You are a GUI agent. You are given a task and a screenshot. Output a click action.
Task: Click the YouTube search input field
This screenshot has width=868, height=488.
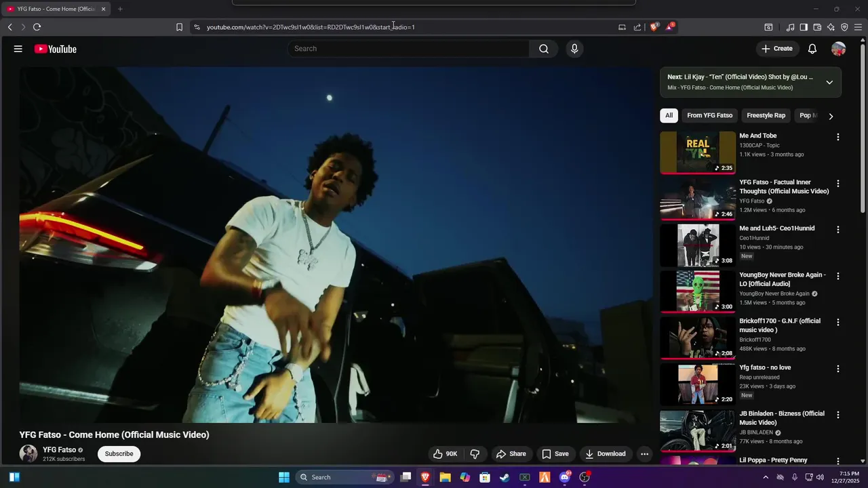(x=409, y=49)
